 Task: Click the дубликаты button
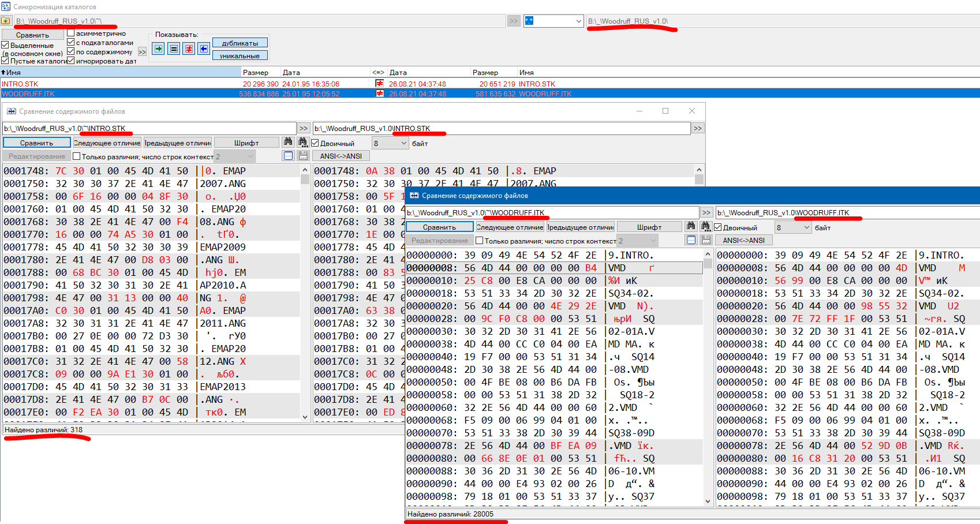click(240, 43)
